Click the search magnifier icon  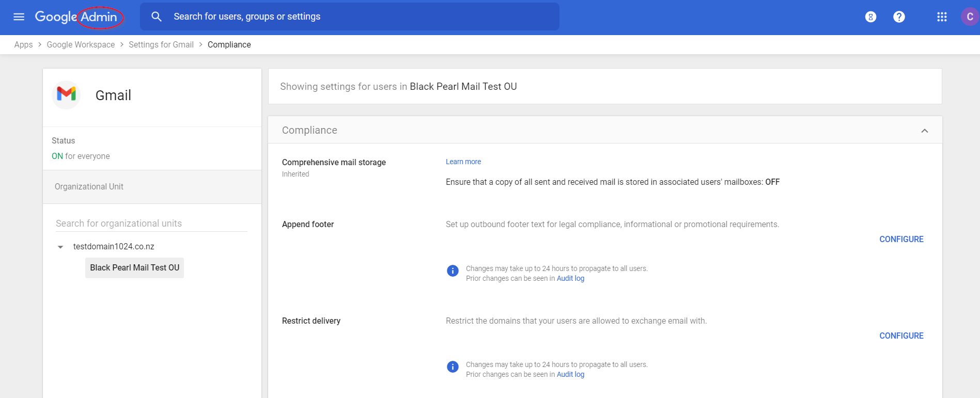157,17
